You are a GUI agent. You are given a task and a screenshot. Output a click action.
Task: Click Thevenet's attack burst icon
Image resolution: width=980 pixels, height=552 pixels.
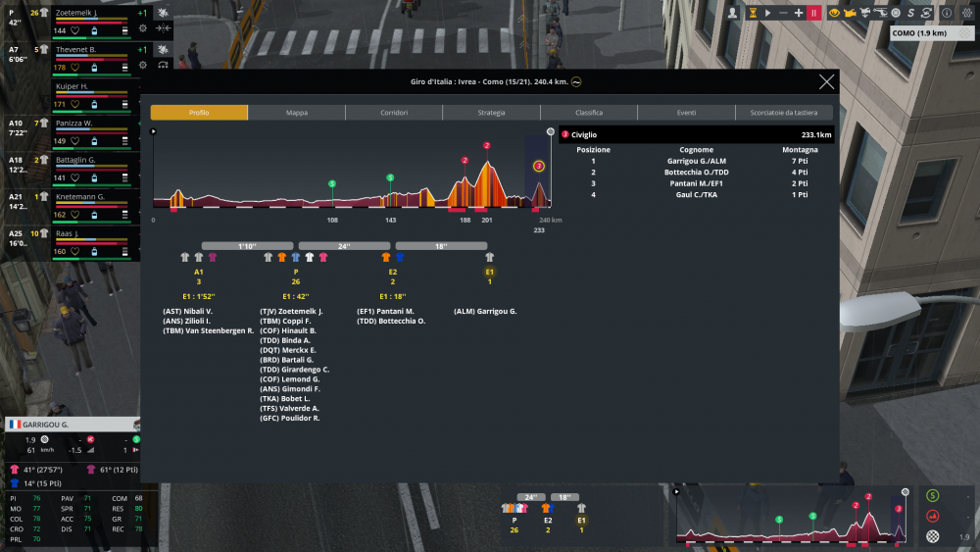[x=163, y=49]
